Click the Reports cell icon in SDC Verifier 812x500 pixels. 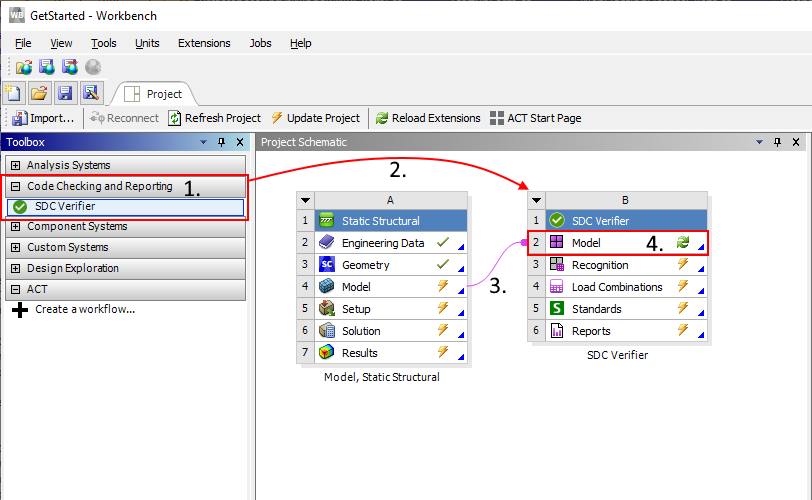pyautogui.click(x=557, y=331)
